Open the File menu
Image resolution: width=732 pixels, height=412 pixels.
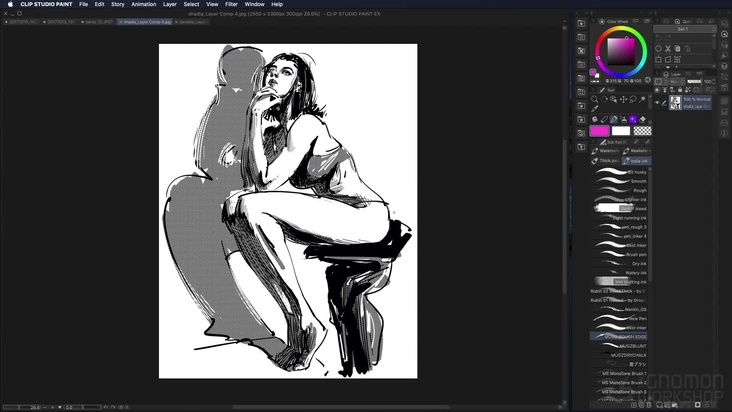(84, 4)
